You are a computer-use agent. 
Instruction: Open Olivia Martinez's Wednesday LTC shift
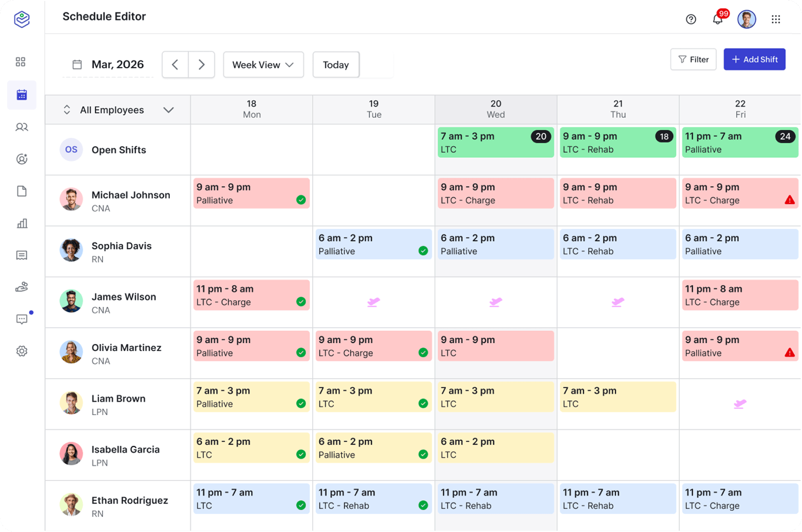(496, 346)
